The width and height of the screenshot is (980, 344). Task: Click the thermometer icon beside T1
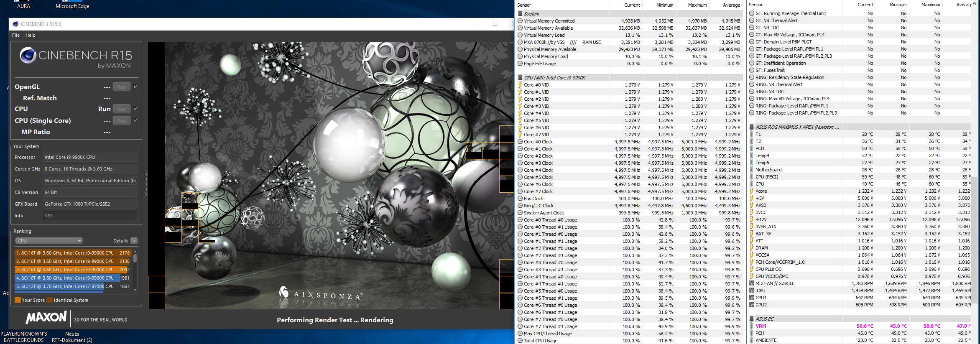[752, 134]
